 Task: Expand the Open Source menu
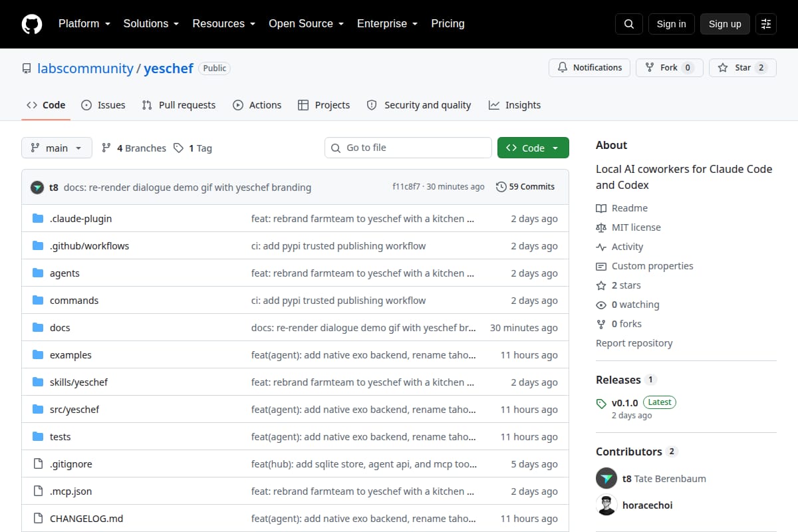[306, 24]
